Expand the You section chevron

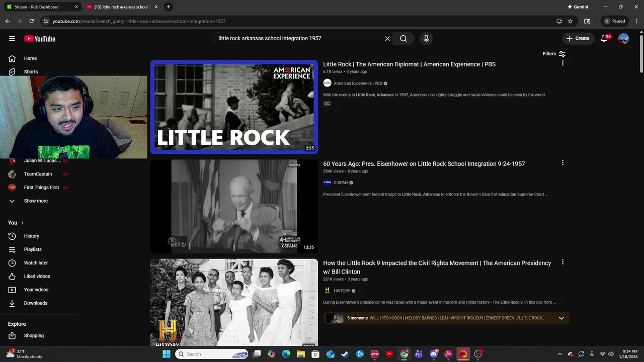tap(22, 223)
